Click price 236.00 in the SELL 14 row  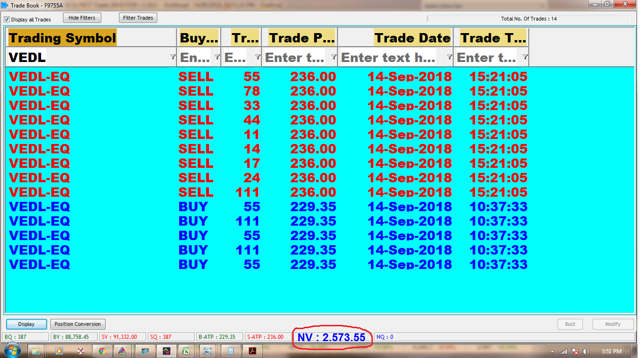point(313,149)
